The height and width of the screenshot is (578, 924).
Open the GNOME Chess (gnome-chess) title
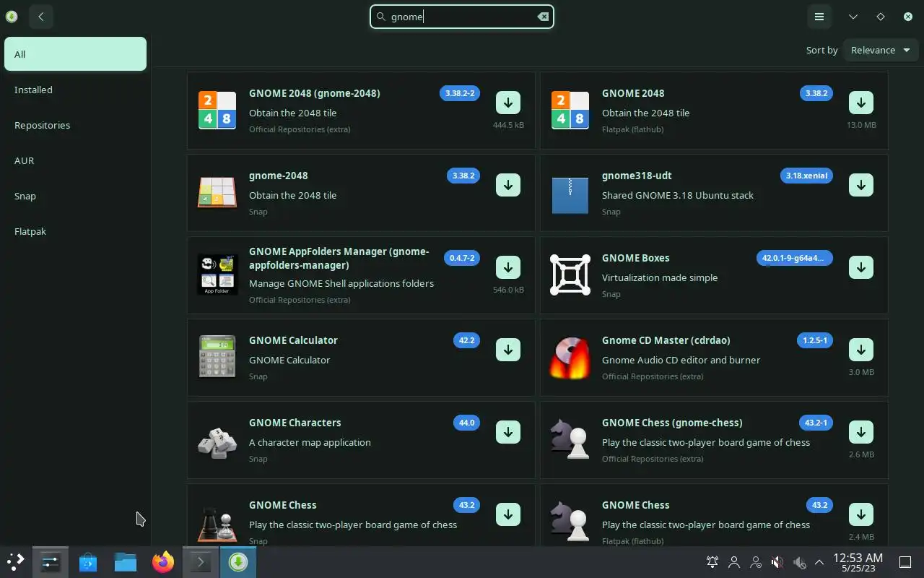(672, 423)
